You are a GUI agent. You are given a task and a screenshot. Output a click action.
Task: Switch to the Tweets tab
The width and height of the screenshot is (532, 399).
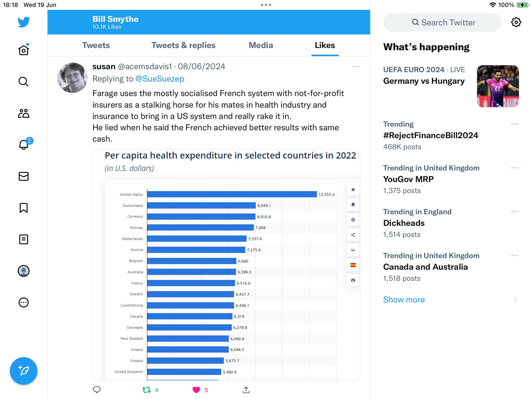(x=96, y=45)
